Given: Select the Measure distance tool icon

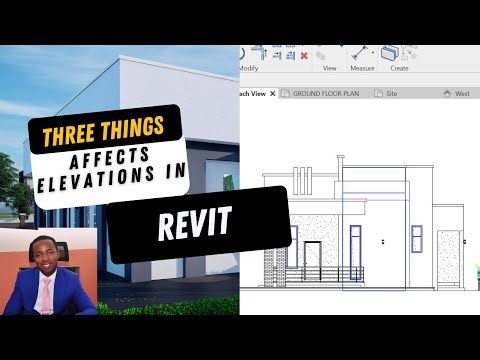Looking at the screenshot, I should pos(359,53).
